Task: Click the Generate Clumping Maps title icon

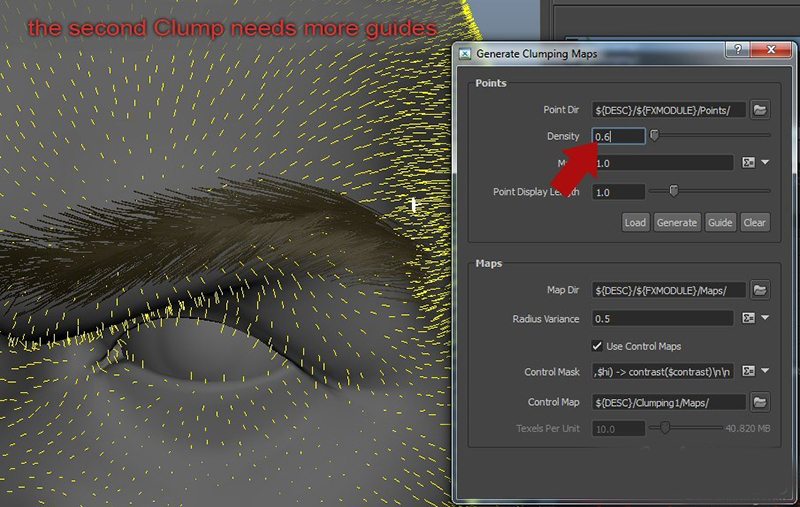Action: (x=465, y=54)
